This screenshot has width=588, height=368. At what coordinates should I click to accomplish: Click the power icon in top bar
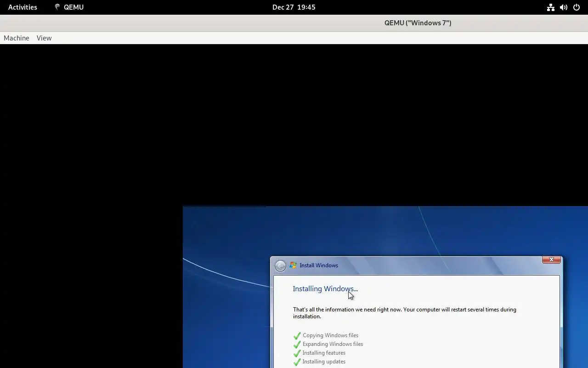point(577,7)
